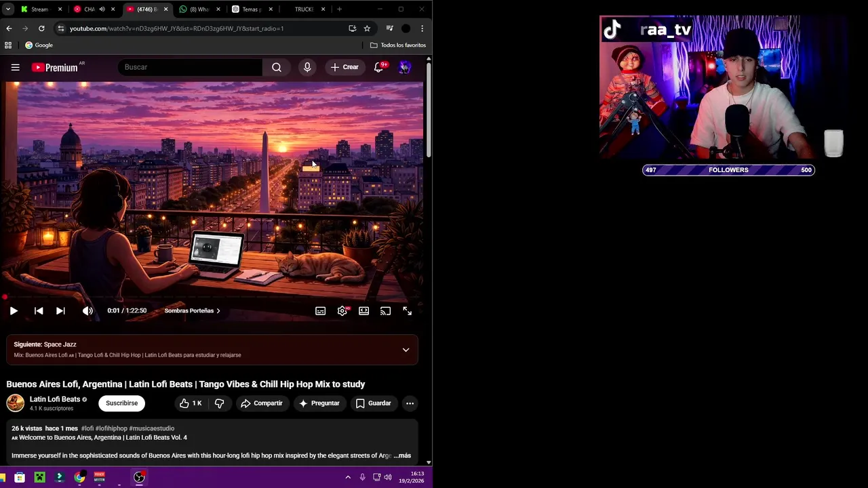Open the YouTube account avatar menu

point(405,67)
